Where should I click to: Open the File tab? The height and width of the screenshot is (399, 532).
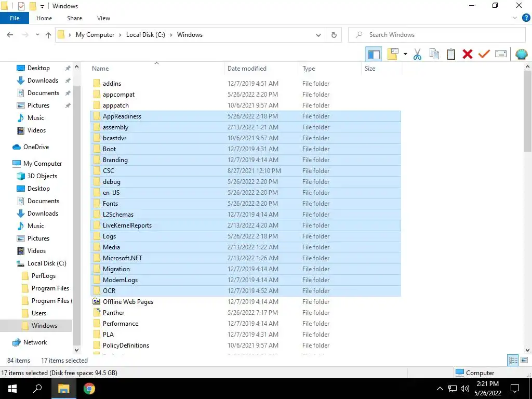pyautogui.click(x=15, y=18)
